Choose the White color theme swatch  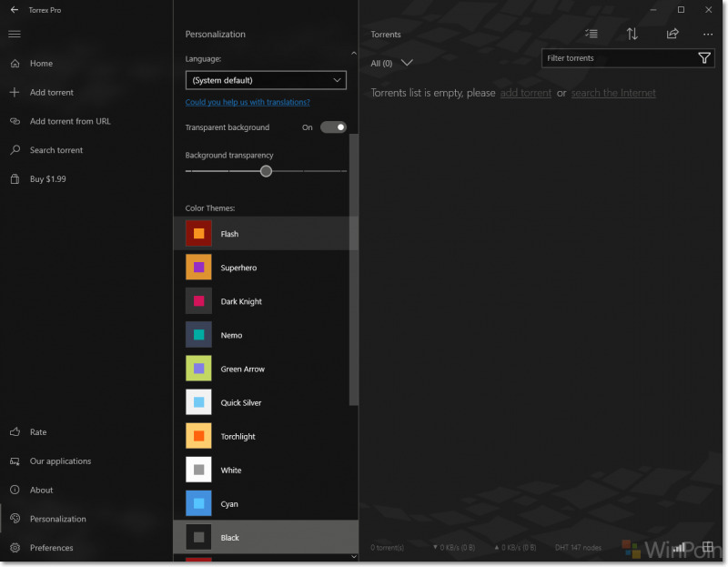pyautogui.click(x=198, y=470)
